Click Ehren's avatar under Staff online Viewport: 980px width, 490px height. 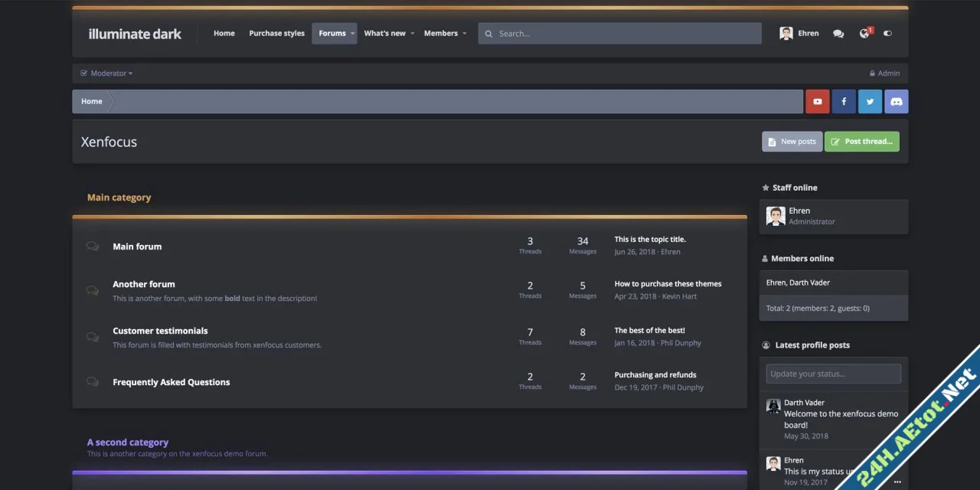[776, 216]
